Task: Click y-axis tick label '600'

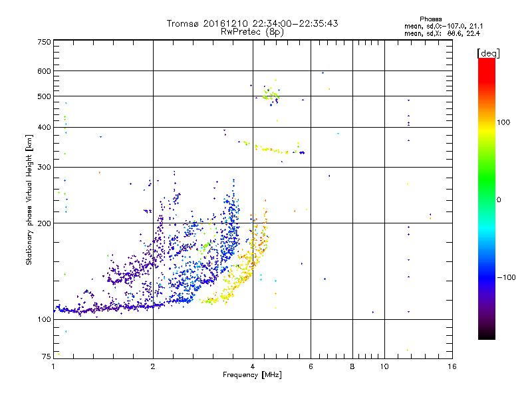Action: coord(45,71)
